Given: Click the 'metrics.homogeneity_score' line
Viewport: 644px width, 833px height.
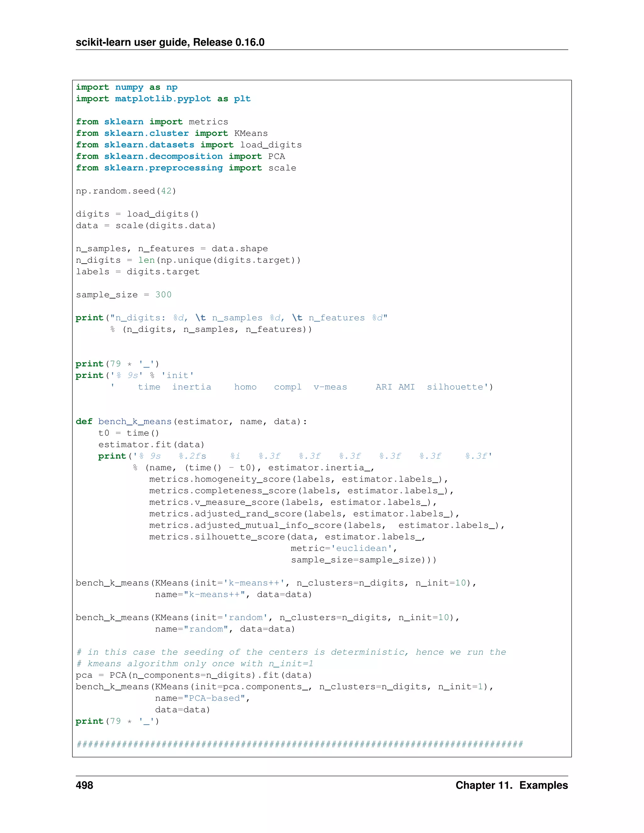Looking at the screenshot, I should 299,479.
